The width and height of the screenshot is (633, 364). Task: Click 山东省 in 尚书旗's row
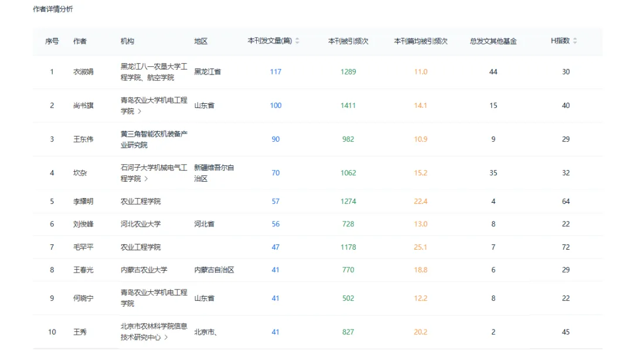click(x=205, y=106)
